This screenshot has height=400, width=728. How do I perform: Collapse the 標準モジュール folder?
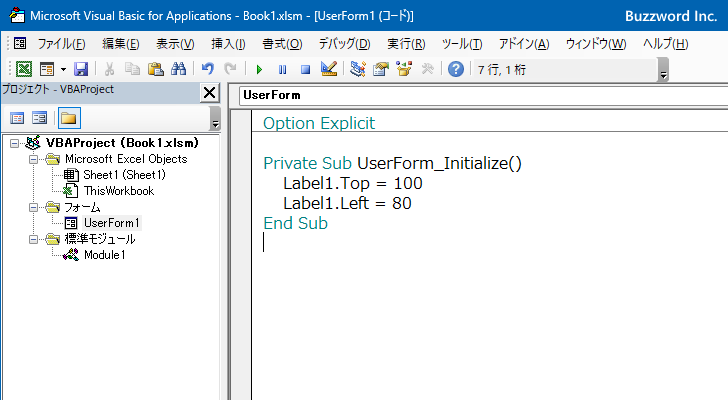pos(33,239)
